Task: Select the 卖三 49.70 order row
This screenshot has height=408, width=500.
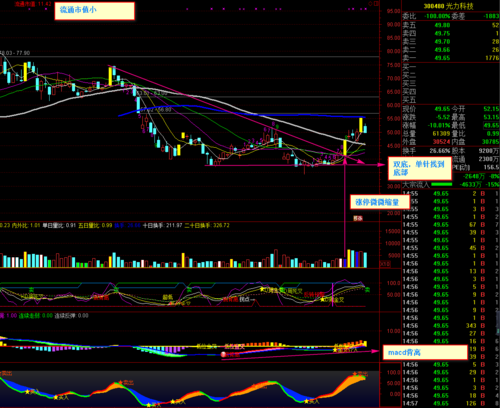Action: pos(451,42)
